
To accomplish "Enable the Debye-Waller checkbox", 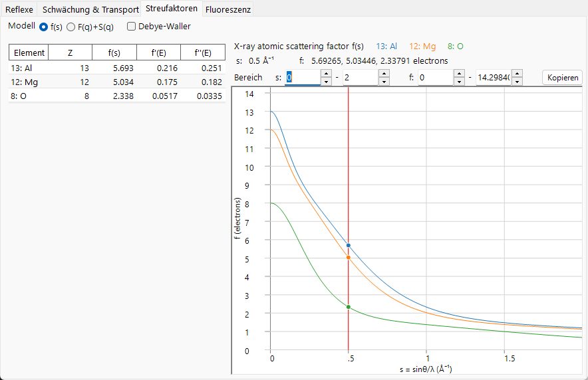I will (131, 27).
